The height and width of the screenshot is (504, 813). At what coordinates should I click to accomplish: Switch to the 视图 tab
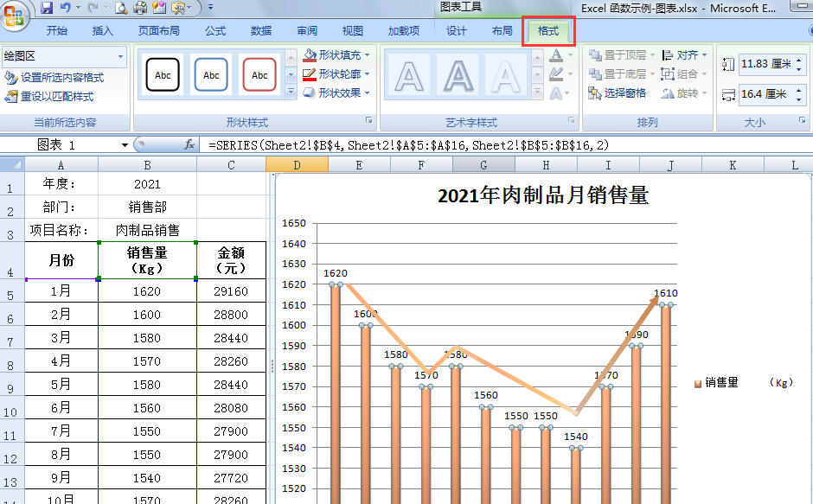(x=353, y=31)
